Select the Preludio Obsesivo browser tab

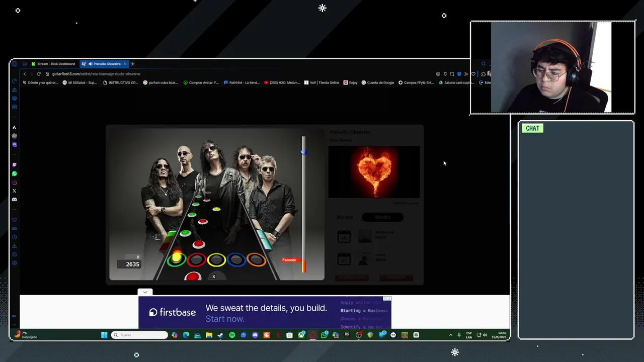click(x=104, y=64)
